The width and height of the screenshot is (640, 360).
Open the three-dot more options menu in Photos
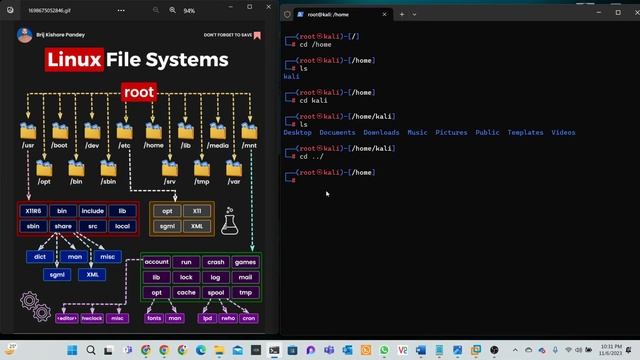(x=121, y=10)
